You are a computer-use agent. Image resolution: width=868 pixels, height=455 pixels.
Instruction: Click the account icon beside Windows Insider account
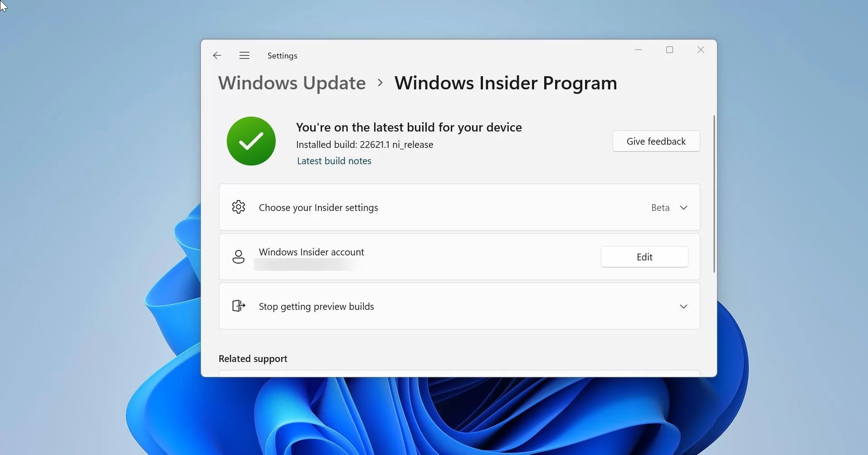coord(239,256)
